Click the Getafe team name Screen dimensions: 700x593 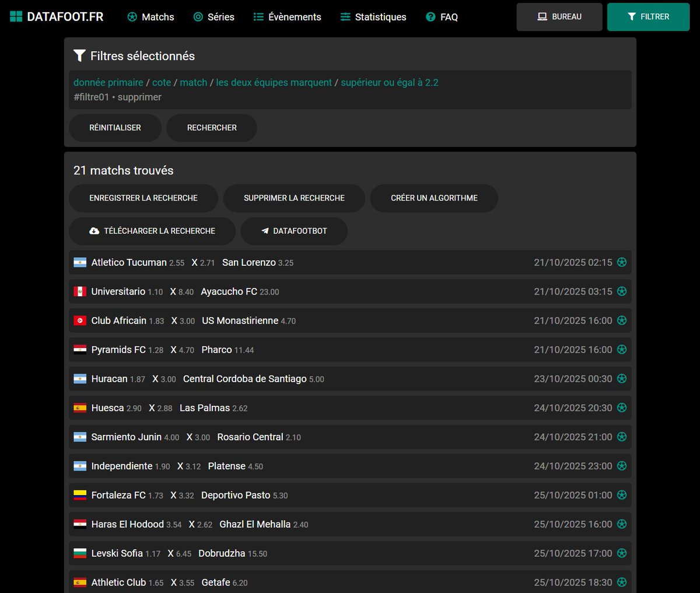[x=216, y=583]
